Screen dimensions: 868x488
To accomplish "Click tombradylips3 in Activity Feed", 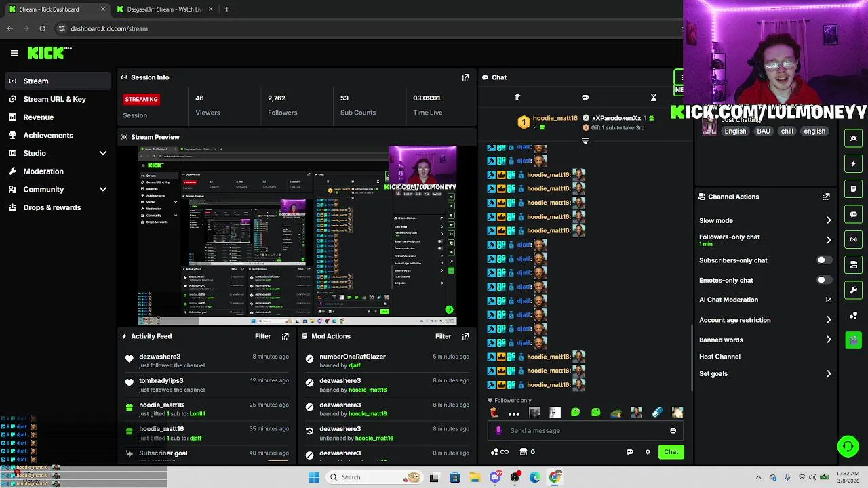I will pyautogui.click(x=161, y=381).
